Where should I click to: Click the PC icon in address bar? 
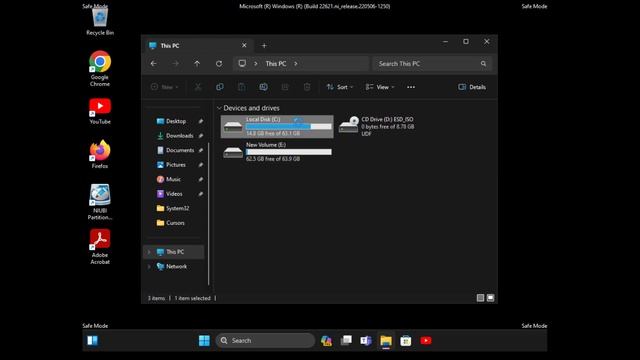coord(242,64)
